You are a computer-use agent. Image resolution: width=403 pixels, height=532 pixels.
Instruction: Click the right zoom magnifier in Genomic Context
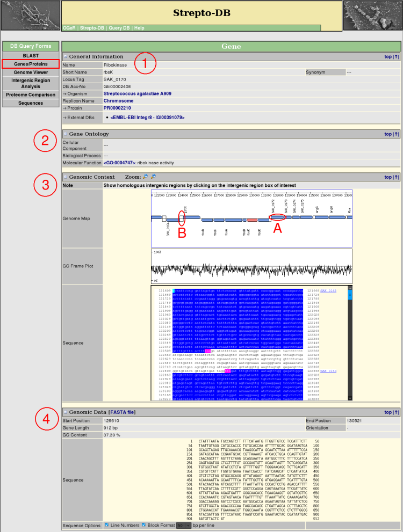[x=153, y=177]
